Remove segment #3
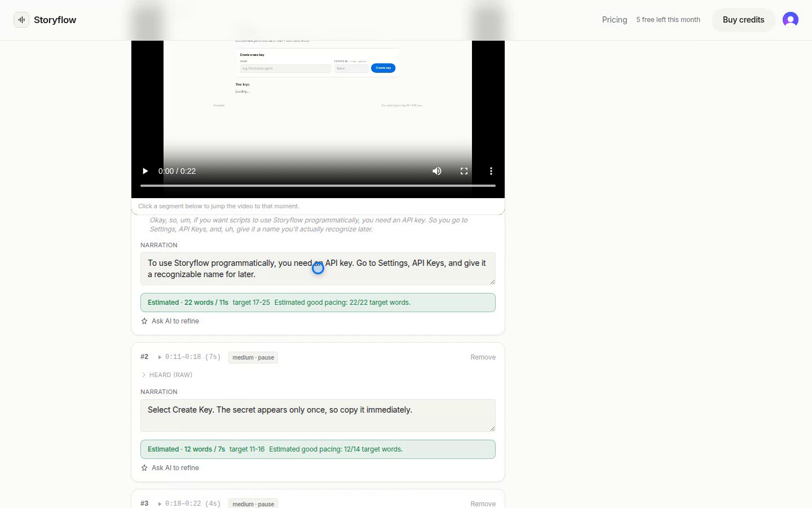This screenshot has height=508, width=812. coord(483,503)
